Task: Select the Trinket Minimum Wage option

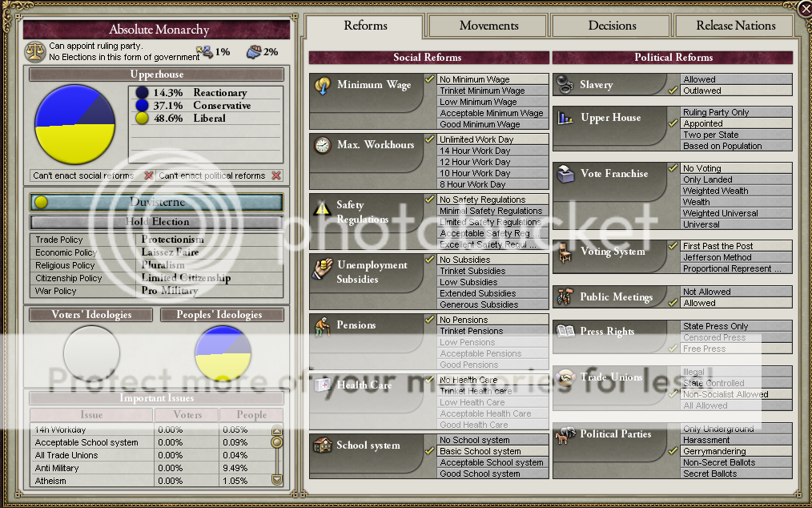Action: click(481, 91)
